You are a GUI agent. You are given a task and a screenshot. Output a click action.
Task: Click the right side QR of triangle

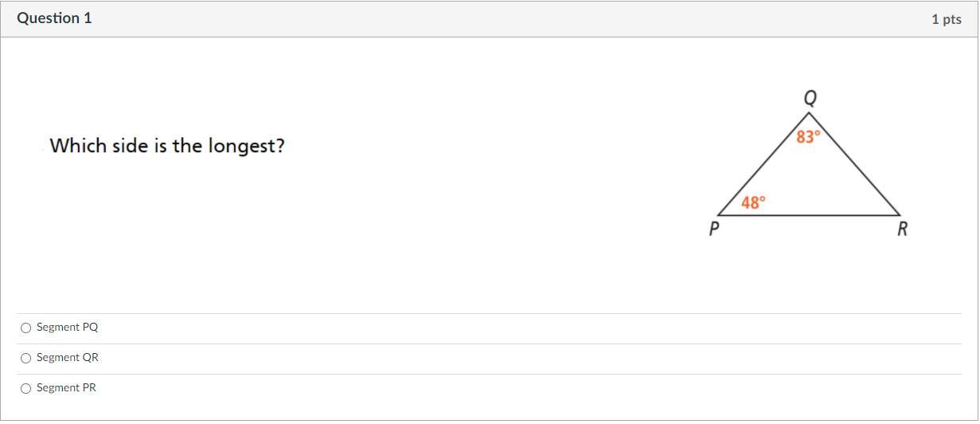tap(854, 164)
